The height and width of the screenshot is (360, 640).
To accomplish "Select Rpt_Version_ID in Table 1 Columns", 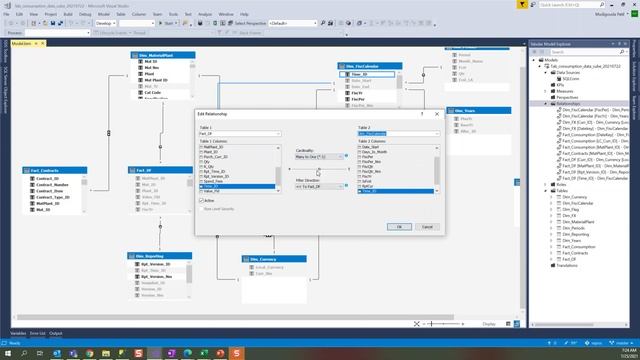I will coord(216,176).
